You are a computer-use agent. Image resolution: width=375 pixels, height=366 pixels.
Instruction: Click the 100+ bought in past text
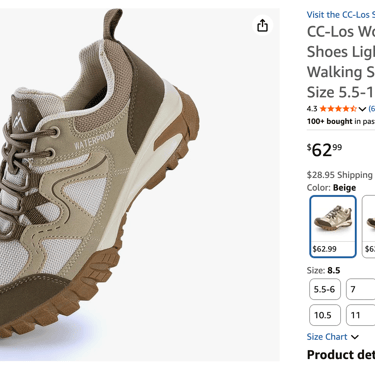point(341,121)
